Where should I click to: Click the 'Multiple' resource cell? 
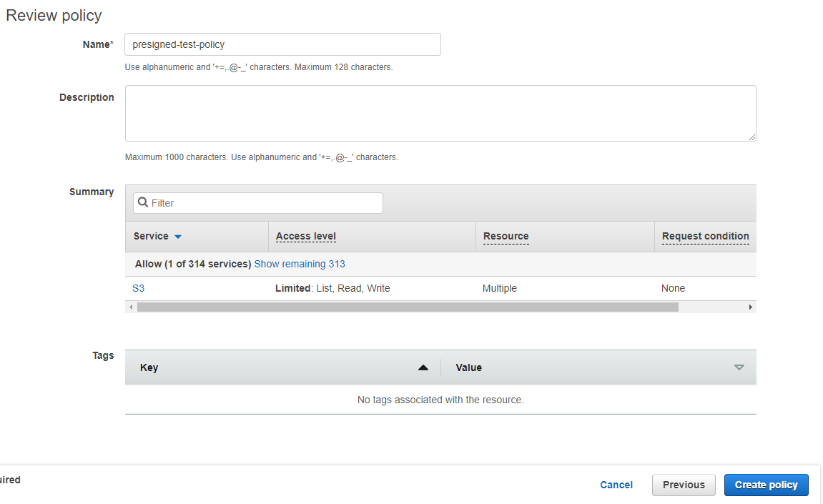pos(500,288)
